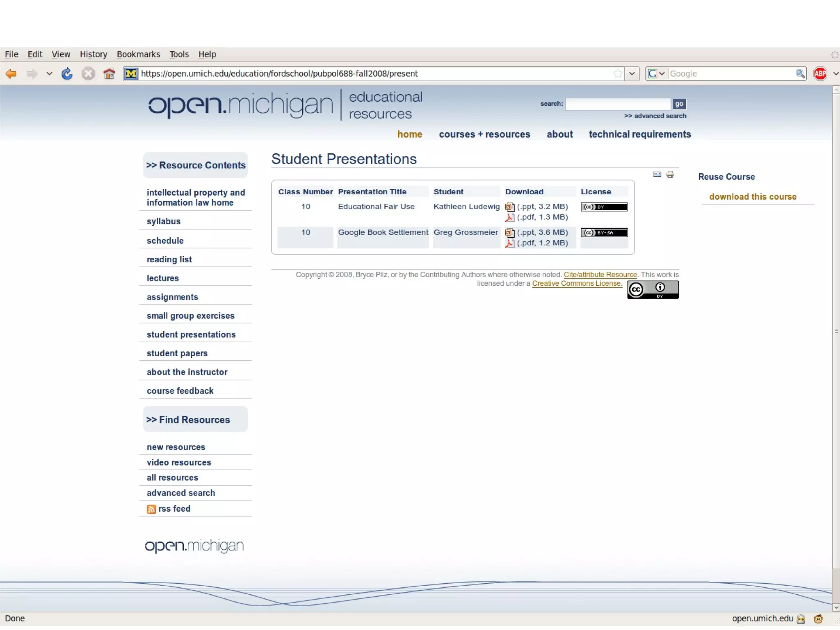Open the syllabus sidebar link
The image size is (840, 630).
tap(164, 221)
